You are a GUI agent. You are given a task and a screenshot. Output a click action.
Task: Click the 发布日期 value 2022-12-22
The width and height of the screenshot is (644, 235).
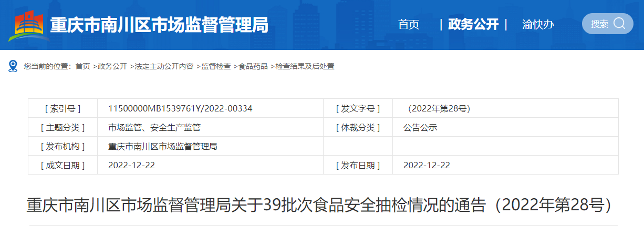[427, 165]
